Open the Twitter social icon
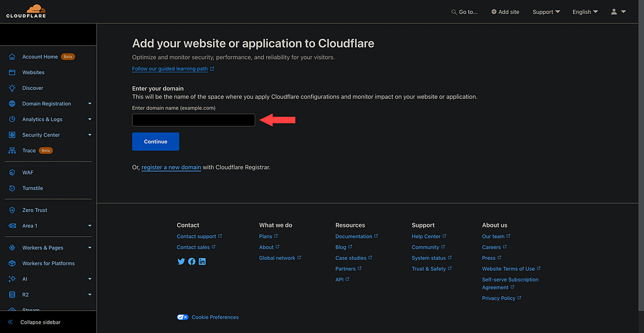644x333 pixels. tap(181, 261)
